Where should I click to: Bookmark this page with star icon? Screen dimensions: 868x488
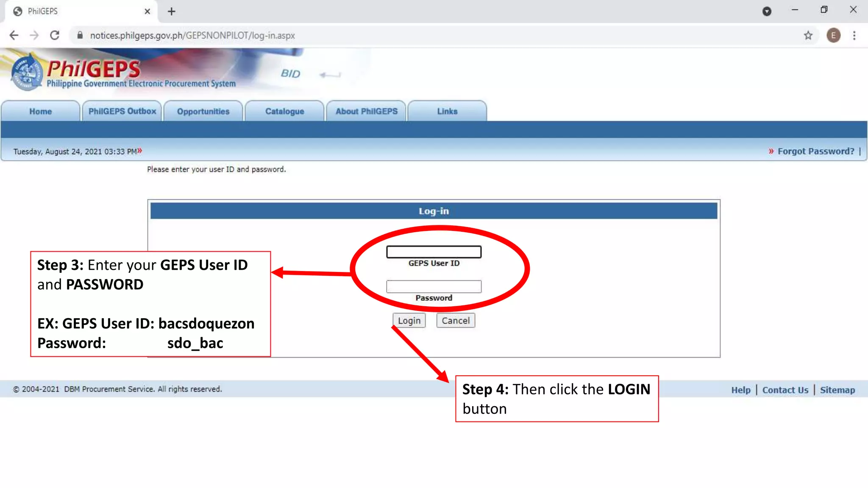(x=808, y=36)
